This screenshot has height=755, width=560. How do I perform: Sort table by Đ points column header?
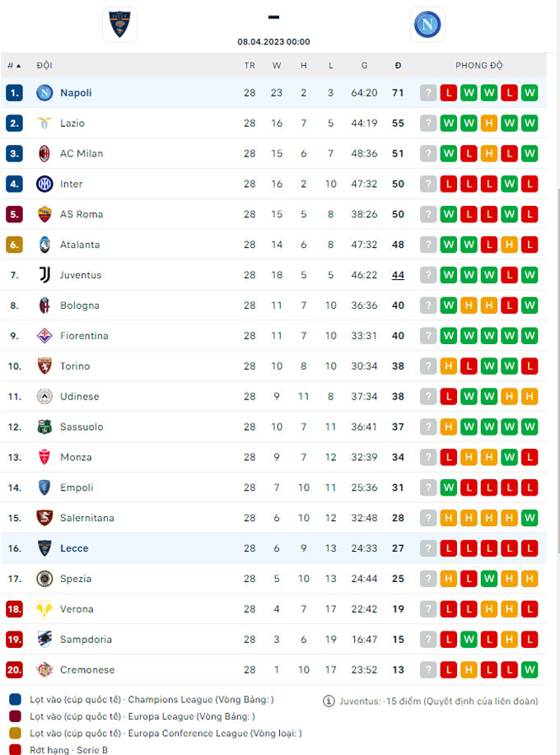(398, 65)
